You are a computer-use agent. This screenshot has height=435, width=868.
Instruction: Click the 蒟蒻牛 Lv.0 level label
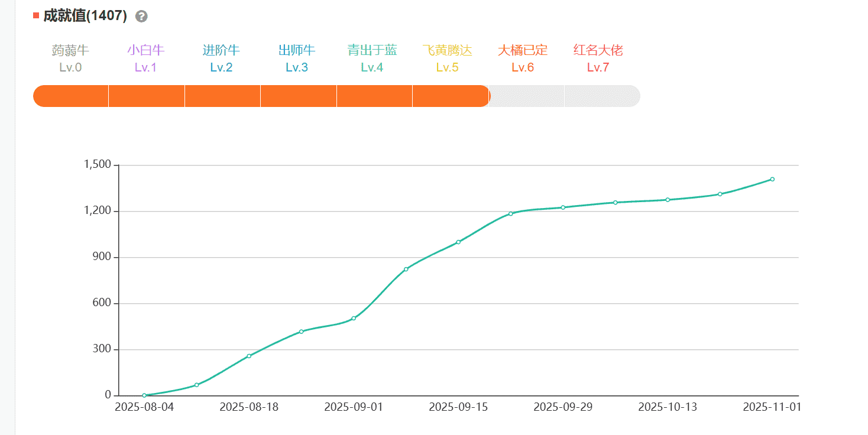pyautogui.click(x=70, y=58)
